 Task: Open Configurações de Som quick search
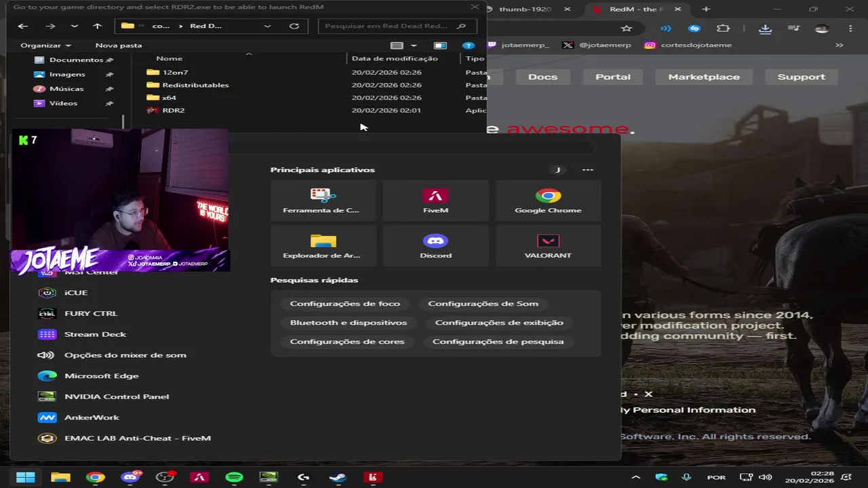[x=483, y=304]
